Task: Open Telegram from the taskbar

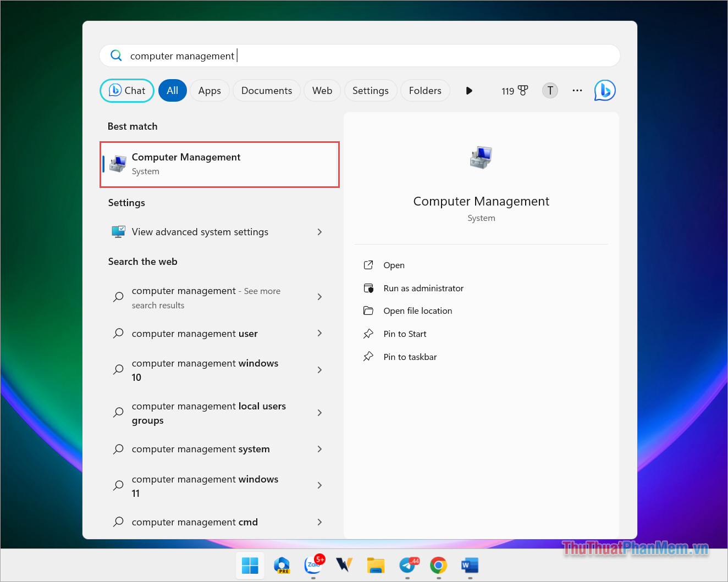Action: pos(407,565)
